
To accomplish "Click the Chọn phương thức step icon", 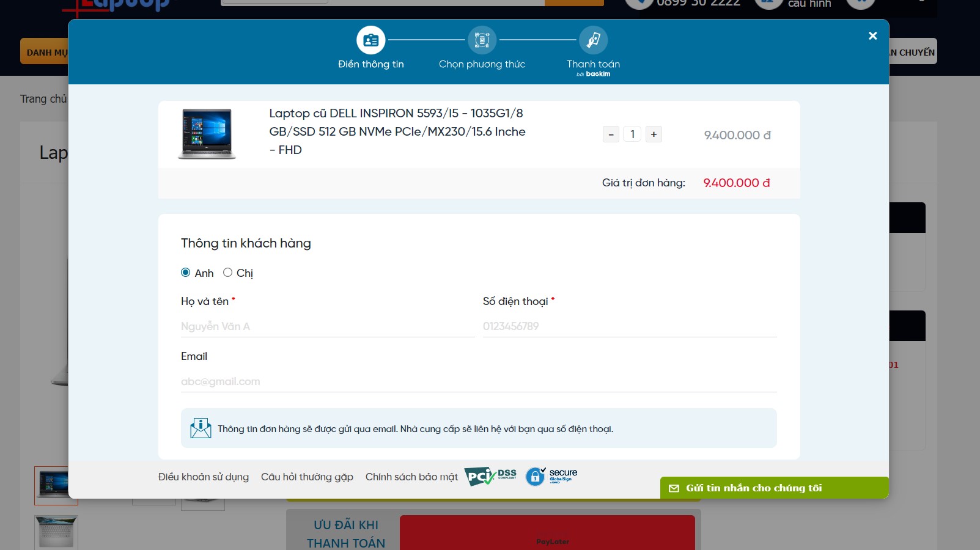I will (482, 40).
